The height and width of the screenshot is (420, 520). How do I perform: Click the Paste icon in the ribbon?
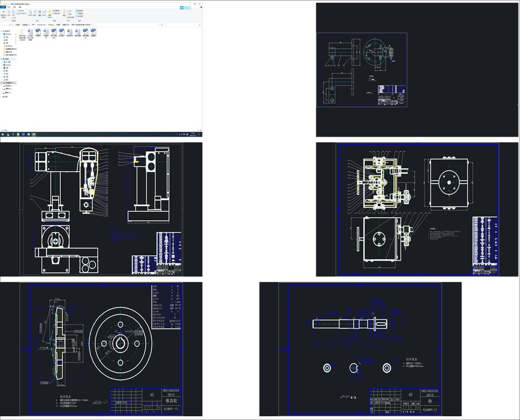(14, 12)
